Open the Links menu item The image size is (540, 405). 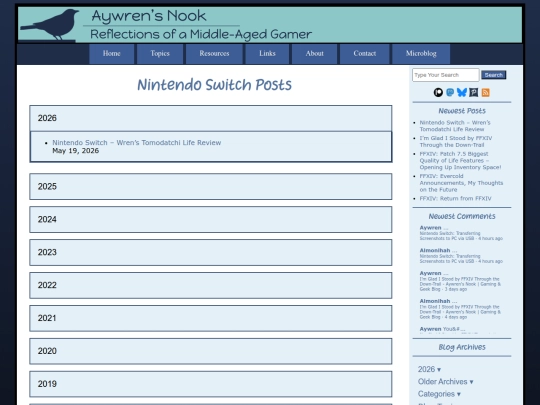267,54
